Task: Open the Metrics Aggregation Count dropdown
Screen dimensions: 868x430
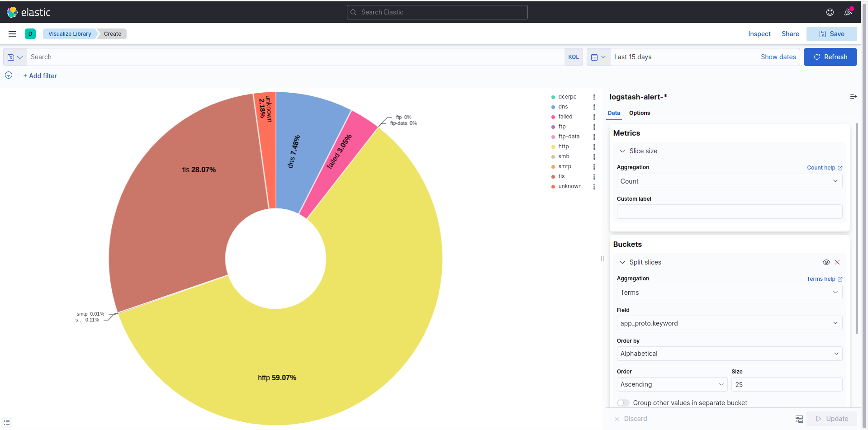Action: (x=729, y=181)
